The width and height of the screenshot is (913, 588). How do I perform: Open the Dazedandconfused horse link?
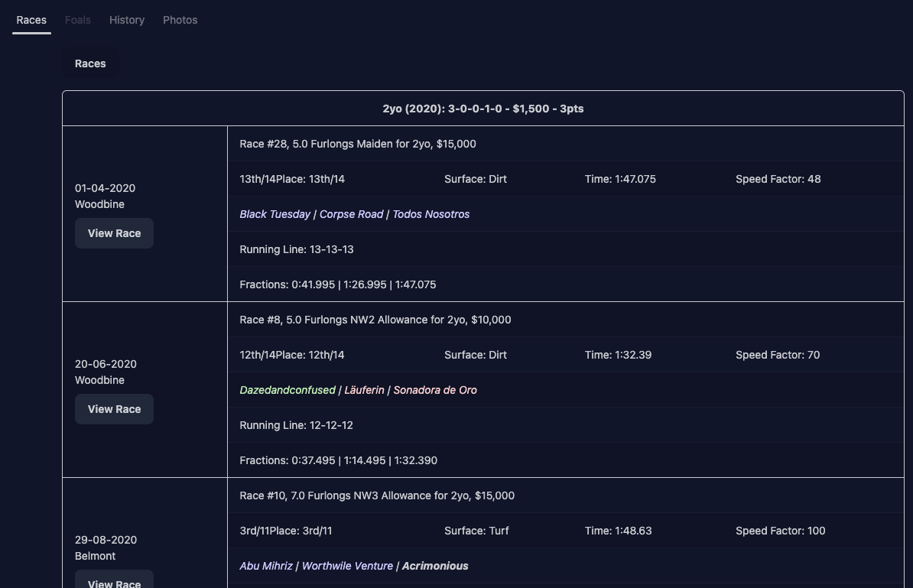click(288, 390)
